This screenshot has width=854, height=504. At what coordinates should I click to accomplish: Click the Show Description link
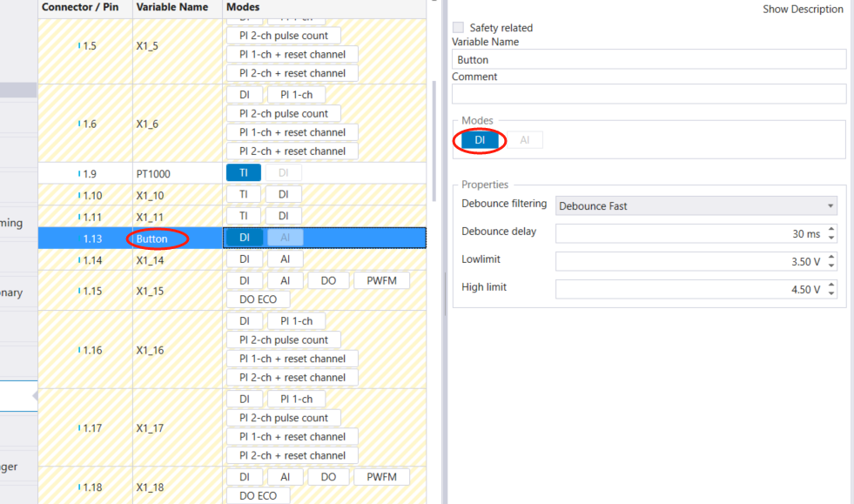803,10
